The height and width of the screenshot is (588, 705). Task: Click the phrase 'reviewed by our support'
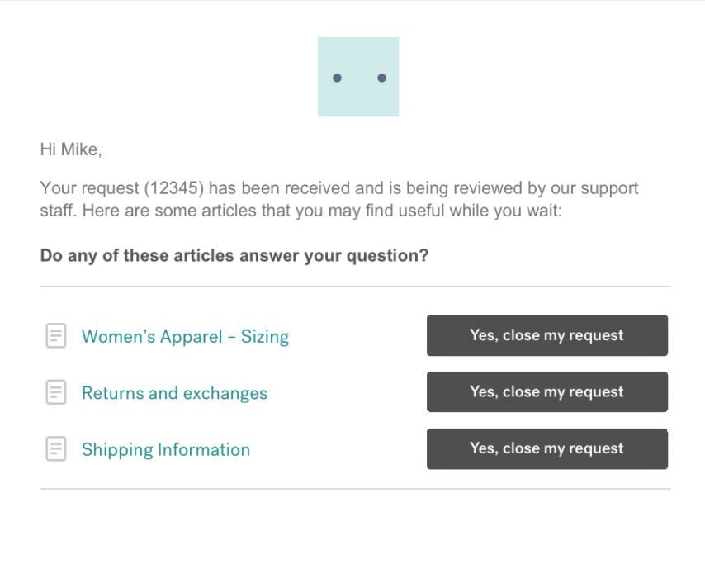pos(546,188)
